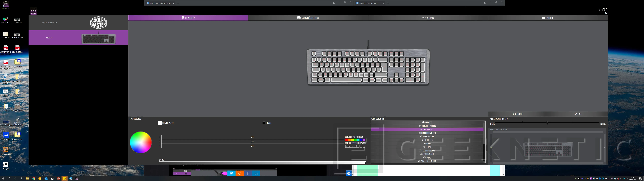The width and height of the screenshot is (644, 181).
Task: Select Cooler Master MM720 Review browser tab
Action: [160, 3]
